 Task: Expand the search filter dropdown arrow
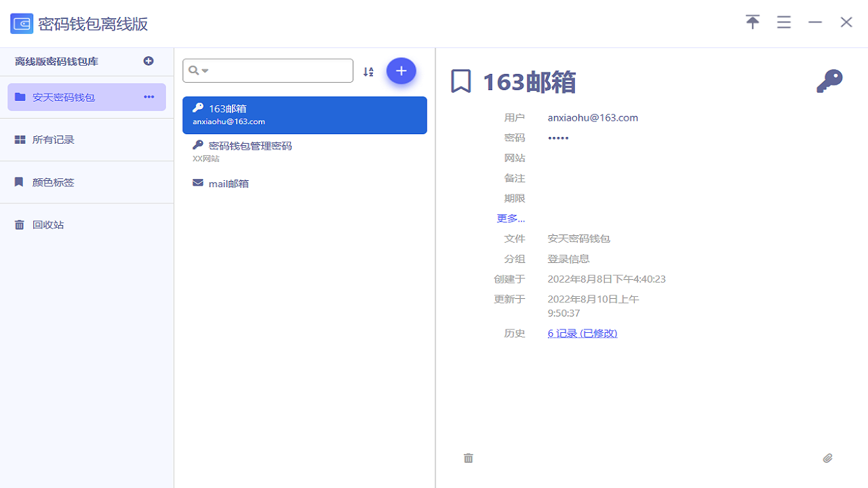tap(205, 70)
